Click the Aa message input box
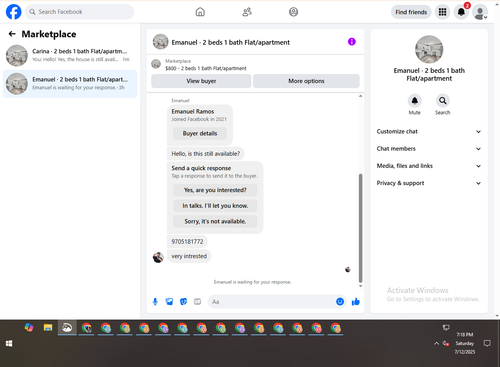Viewport: 500px width, 367px height. click(x=272, y=302)
